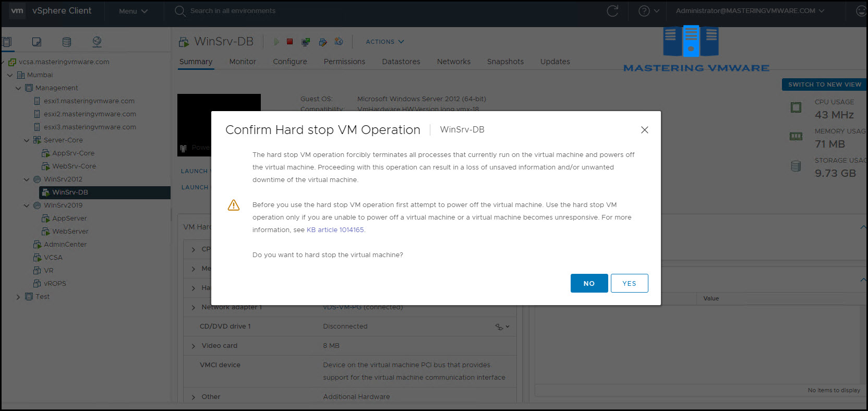Expand the Other hardware row
The width and height of the screenshot is (868, 411).
coord(194,397)
